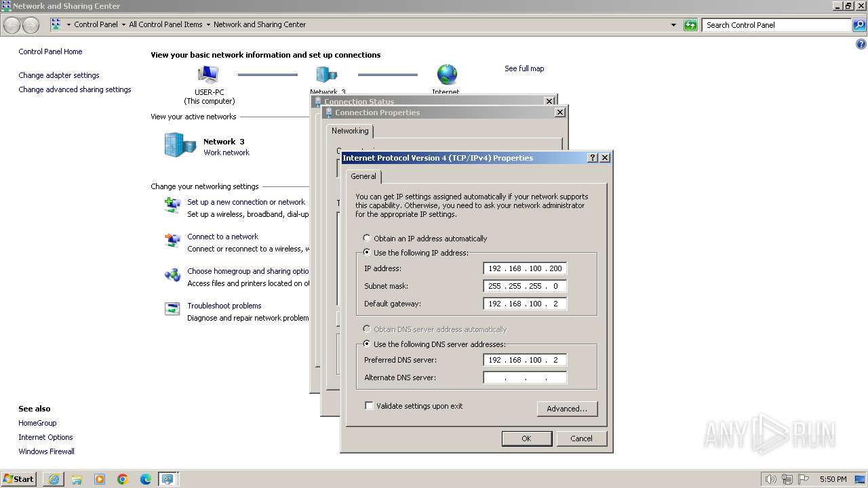Screen dimensions: 868x488
Task: Click the network tray icon
Action: [x=787, y=479]
